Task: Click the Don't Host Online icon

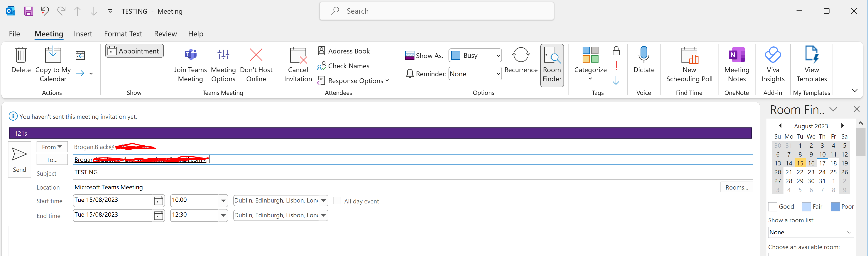Action: coord(256,55)
